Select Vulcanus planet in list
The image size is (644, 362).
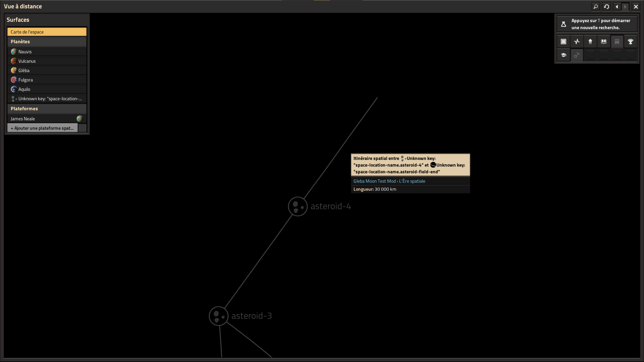tap(47, 61)
